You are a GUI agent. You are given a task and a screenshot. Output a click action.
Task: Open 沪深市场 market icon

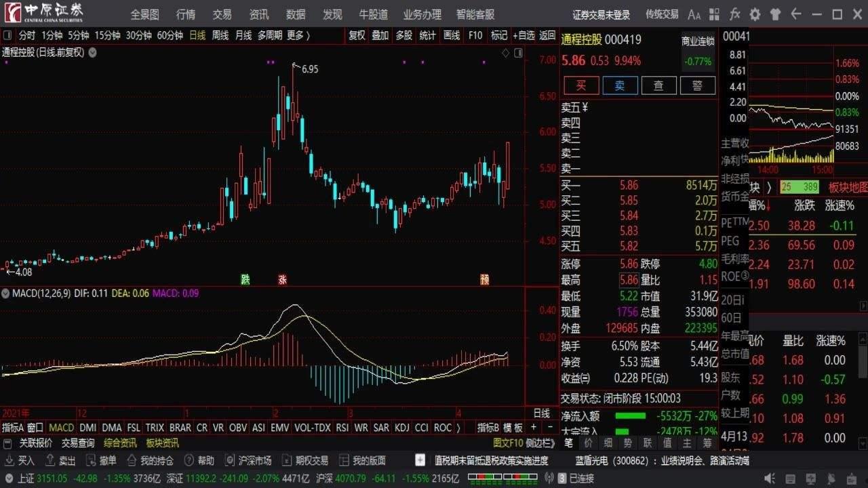[x=229, y=460]
